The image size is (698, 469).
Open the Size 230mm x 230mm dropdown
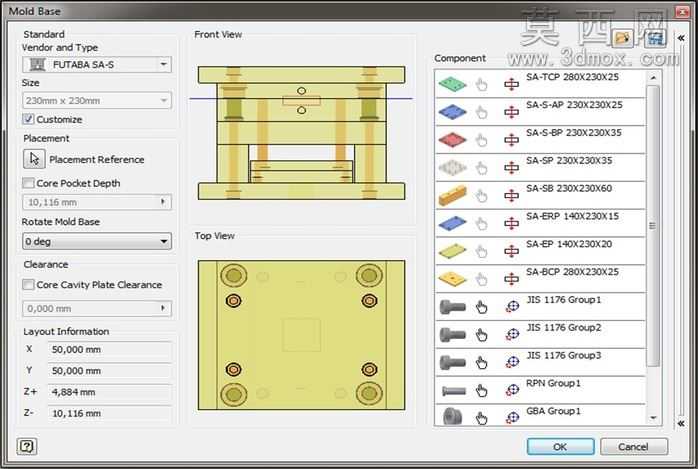click(x=97, y=100)
